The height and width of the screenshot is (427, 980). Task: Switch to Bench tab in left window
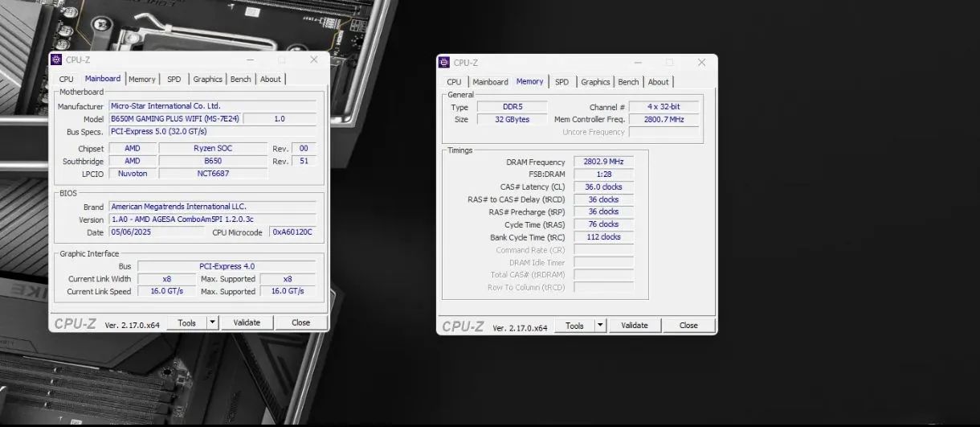(x=241, y=79)
